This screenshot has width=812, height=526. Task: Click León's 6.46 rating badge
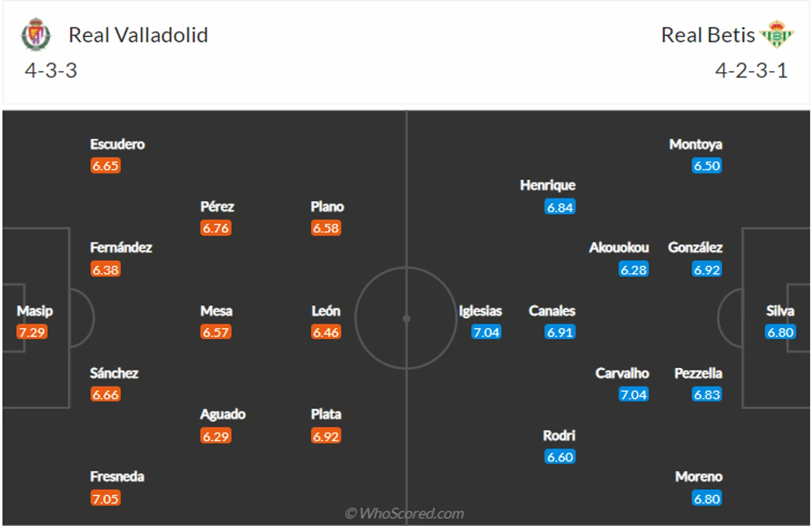[x=326, y=333]
